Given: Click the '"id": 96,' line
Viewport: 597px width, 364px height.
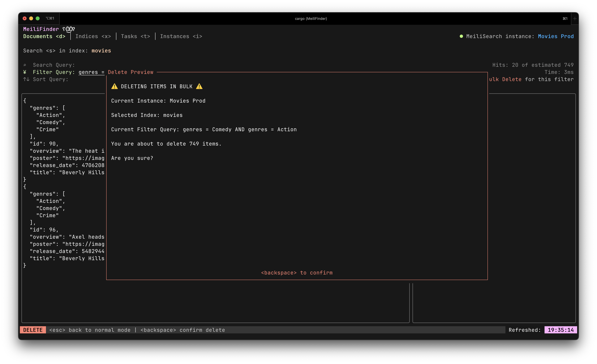Looking at the screenshot, I should pyautogui.click(x=44, y=230).
